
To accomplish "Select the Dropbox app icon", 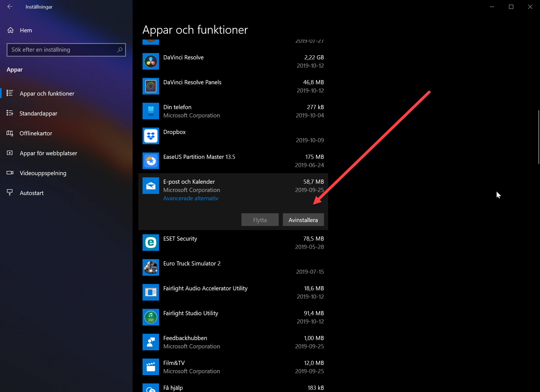I will [151, 136].
